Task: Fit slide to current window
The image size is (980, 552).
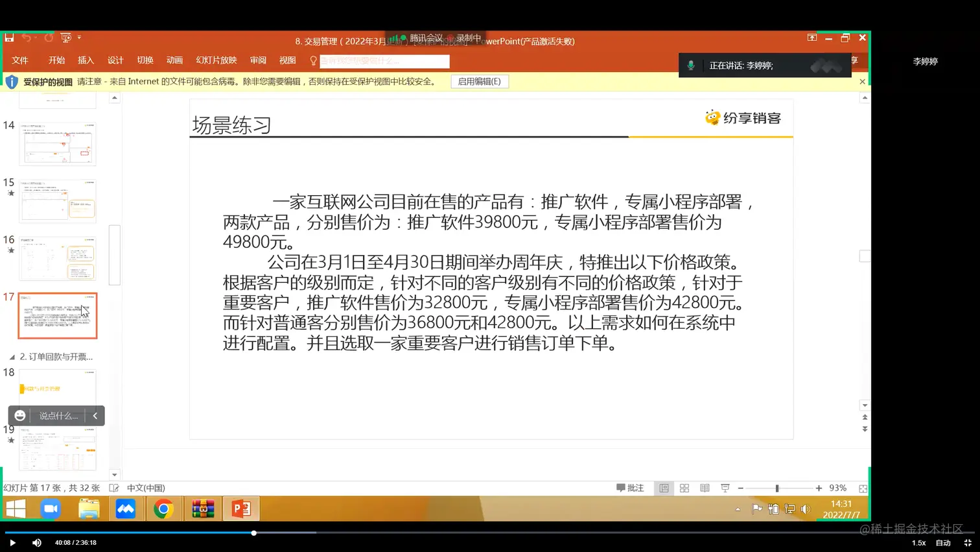Action: [x=863, y=488]
